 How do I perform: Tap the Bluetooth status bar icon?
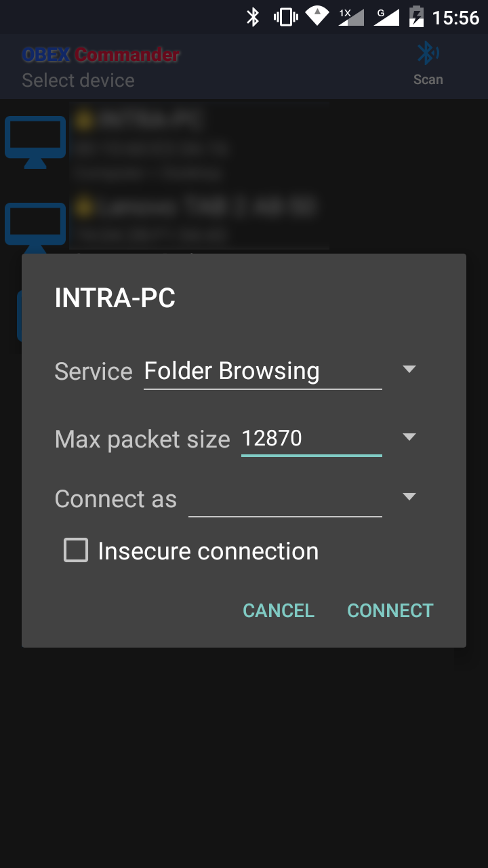click(253, 17)
